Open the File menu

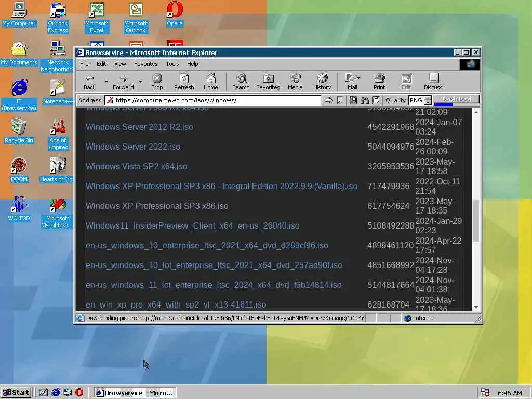[84, 64]
